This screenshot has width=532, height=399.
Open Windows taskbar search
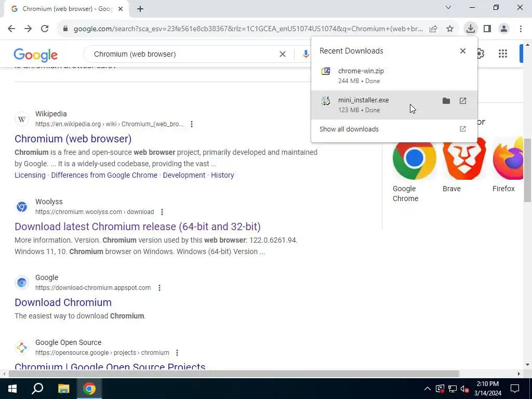(37, 389)
